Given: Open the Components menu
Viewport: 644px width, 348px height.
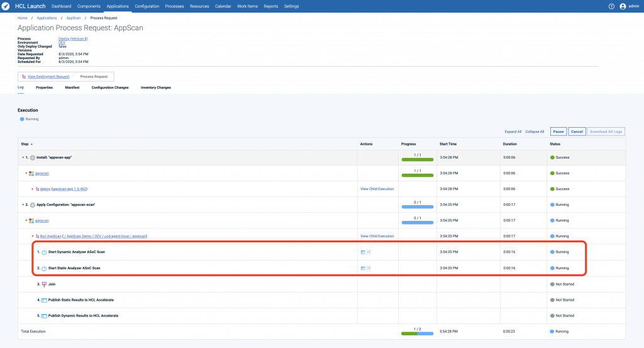Looking at the screenshot, I should (x=89, y=6).
